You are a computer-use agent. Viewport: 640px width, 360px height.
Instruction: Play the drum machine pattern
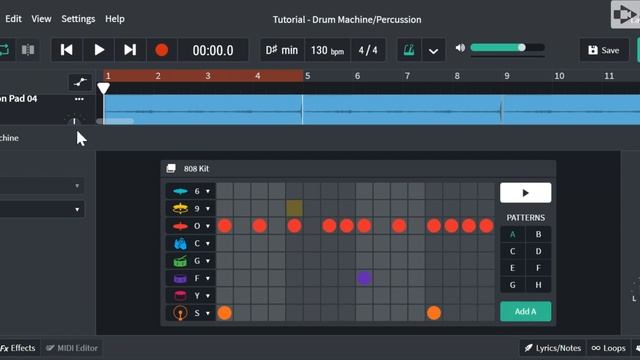click(x=526, y=193)
